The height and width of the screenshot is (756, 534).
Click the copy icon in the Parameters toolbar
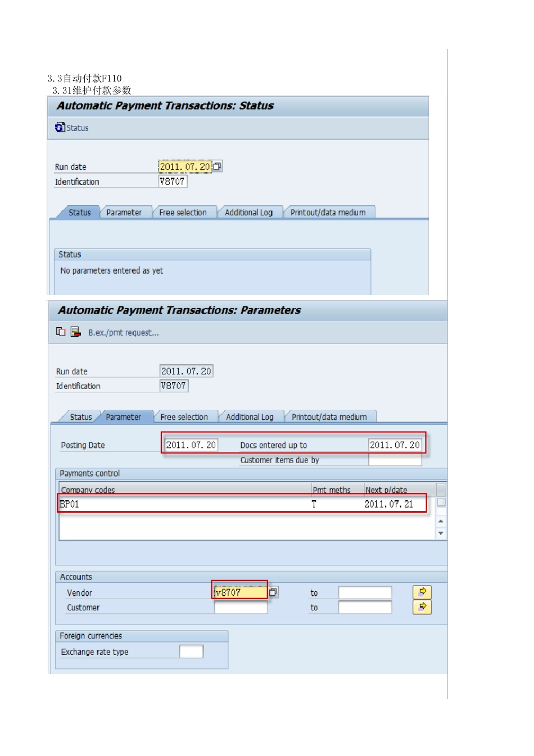pyautogui.click(x=61, y=332)
